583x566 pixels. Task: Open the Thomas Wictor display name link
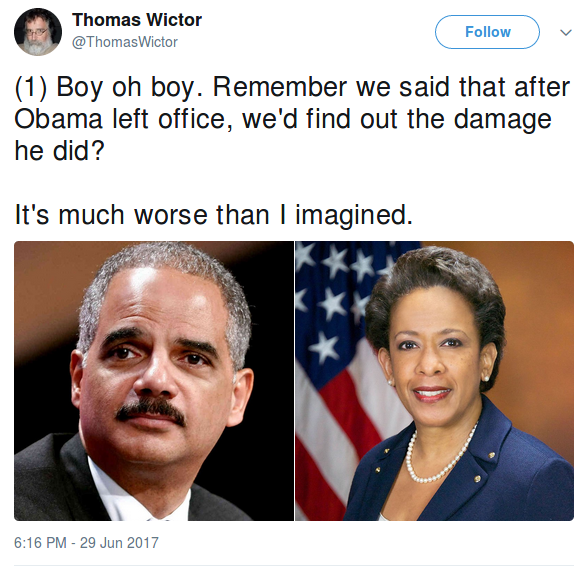pos(137,20)
